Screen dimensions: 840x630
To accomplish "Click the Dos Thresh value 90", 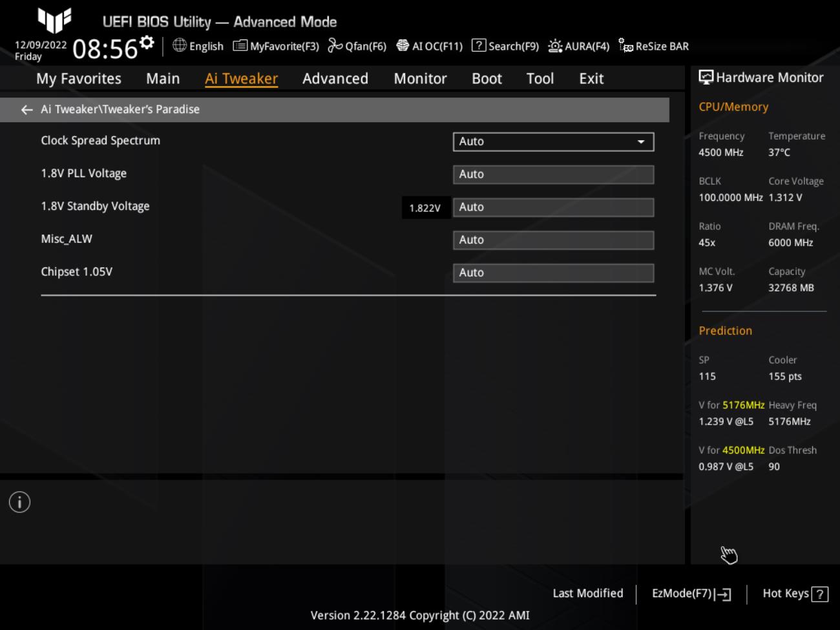I will (x=774, y=467).
